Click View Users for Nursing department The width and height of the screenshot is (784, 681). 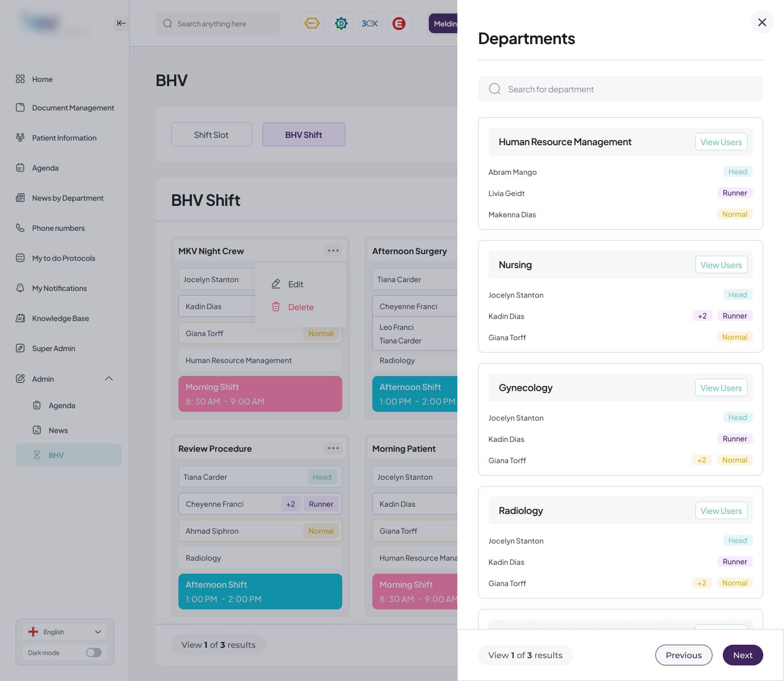click(721, 265)
